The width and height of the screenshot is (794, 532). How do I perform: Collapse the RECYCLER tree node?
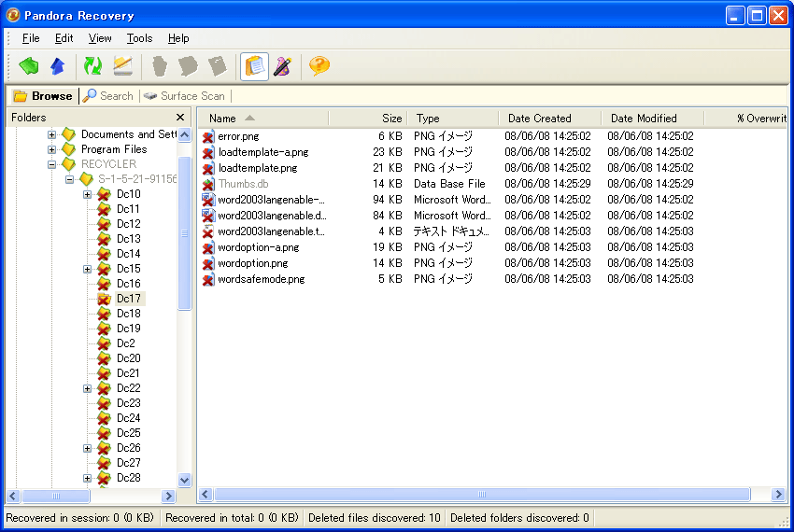(x=51, y=164)
